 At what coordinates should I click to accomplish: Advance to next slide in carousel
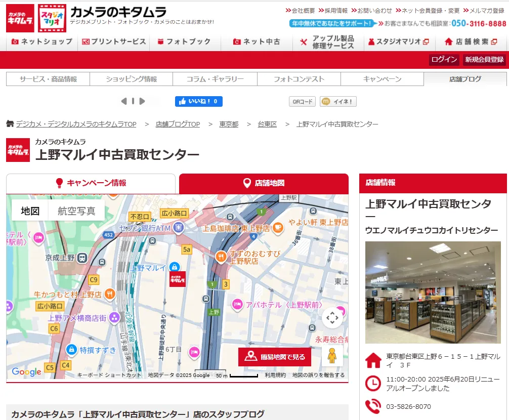click(142, 101)
